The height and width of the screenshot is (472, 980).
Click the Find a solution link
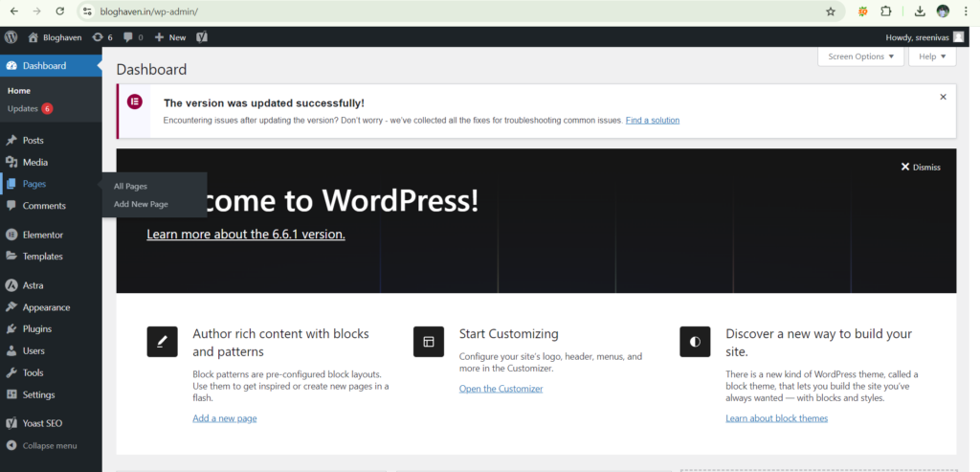pyautogui.click(x=653, y=120)
